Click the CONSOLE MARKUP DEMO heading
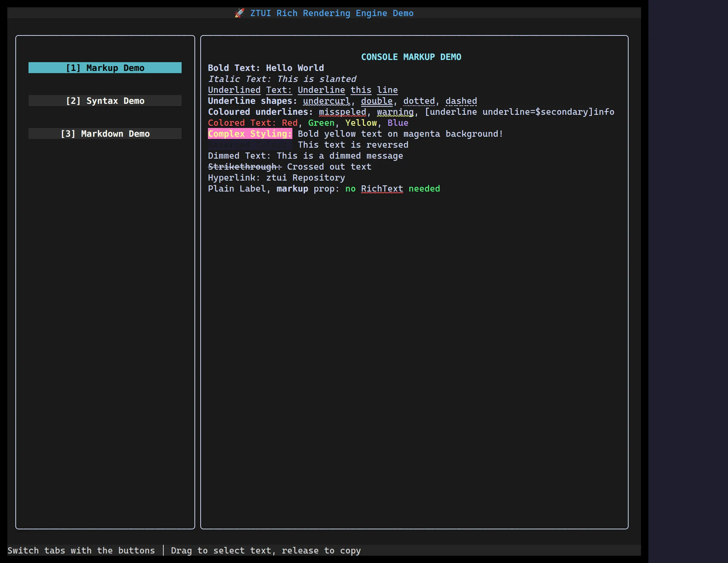The image size is (728, 563). [411, 57]
